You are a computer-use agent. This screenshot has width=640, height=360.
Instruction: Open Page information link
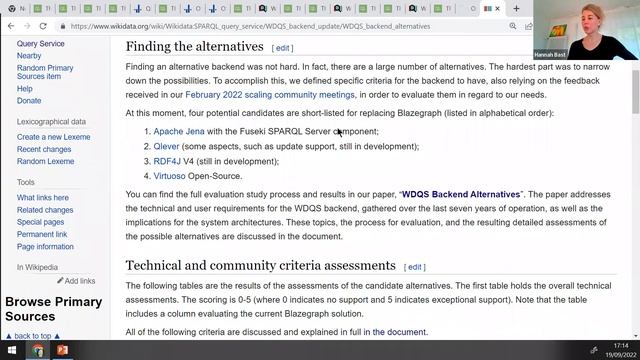coord(45,247)
